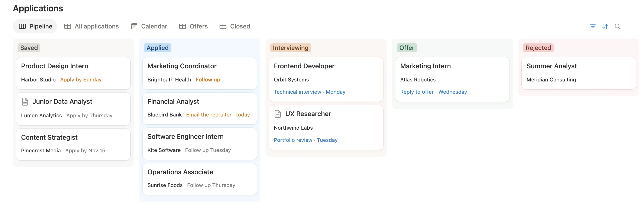Image resolution: width=644 pixels, height=208 pixels.
Task: Click 'Reply to offer · Wednesday'
Action: (x=433, y=92)
